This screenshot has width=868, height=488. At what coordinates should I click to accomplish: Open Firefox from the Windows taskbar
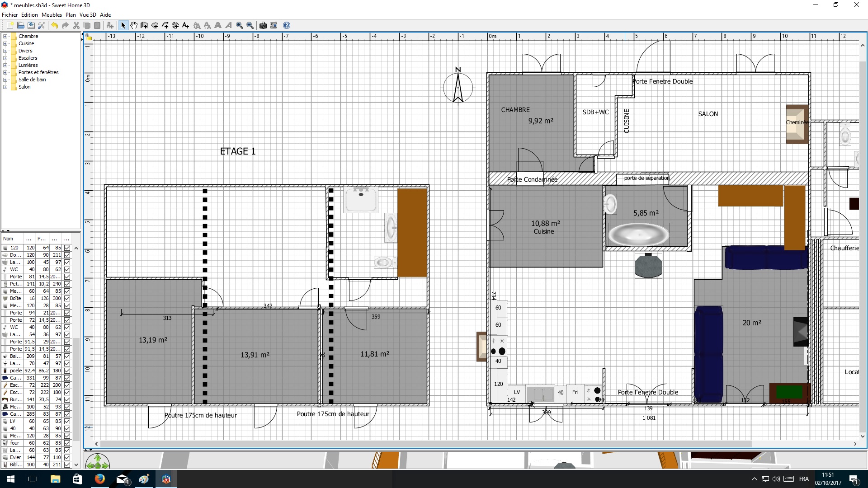click(x=99, y=479)
